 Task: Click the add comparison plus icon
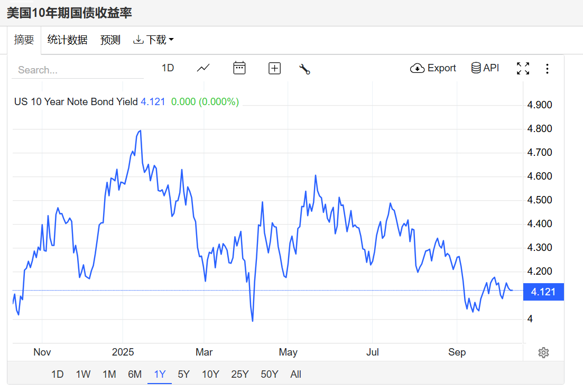274,68
